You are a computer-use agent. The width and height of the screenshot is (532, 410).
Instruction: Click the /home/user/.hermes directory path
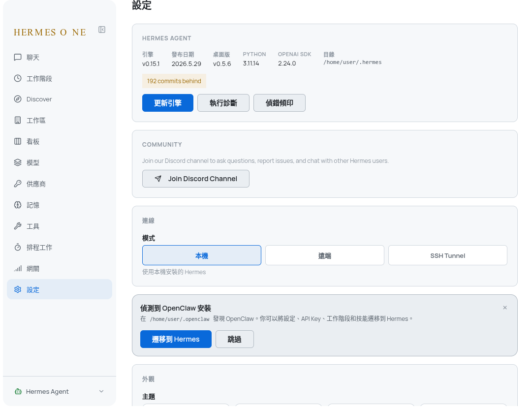[352, 62]
